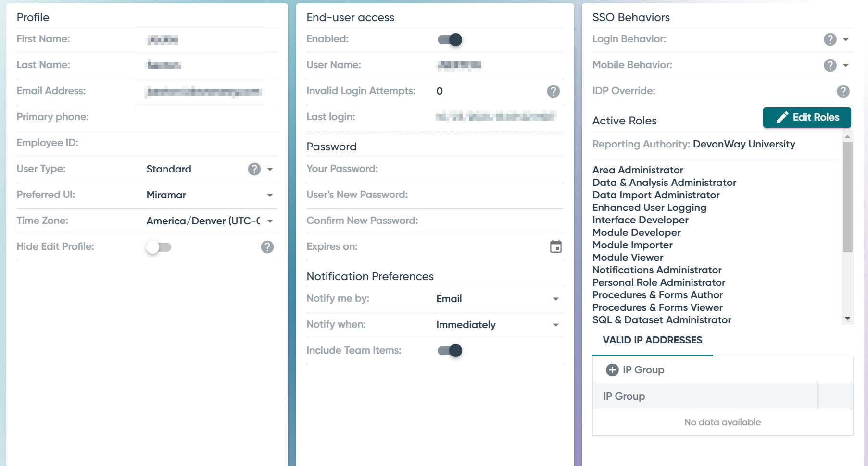
Task: Click the Procedures & Forms Viewer role
Action: coord(657,307)
